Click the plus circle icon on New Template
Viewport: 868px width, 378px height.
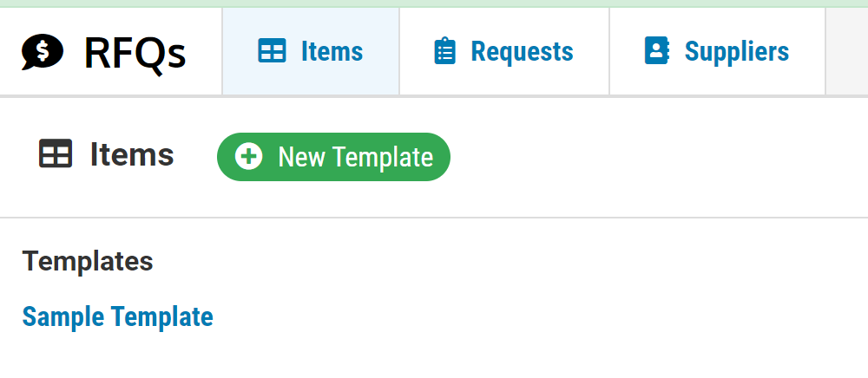coord(249,156)
